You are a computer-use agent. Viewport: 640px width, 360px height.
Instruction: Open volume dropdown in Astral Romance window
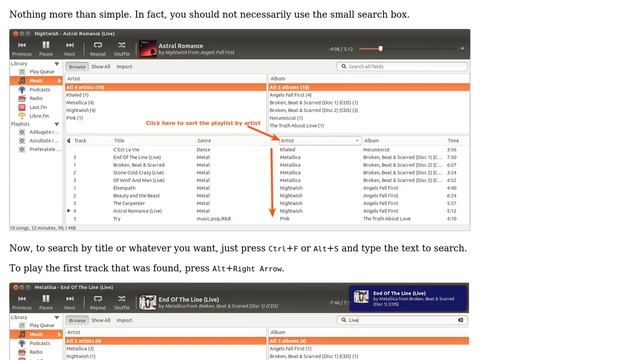tap(462, 49)
